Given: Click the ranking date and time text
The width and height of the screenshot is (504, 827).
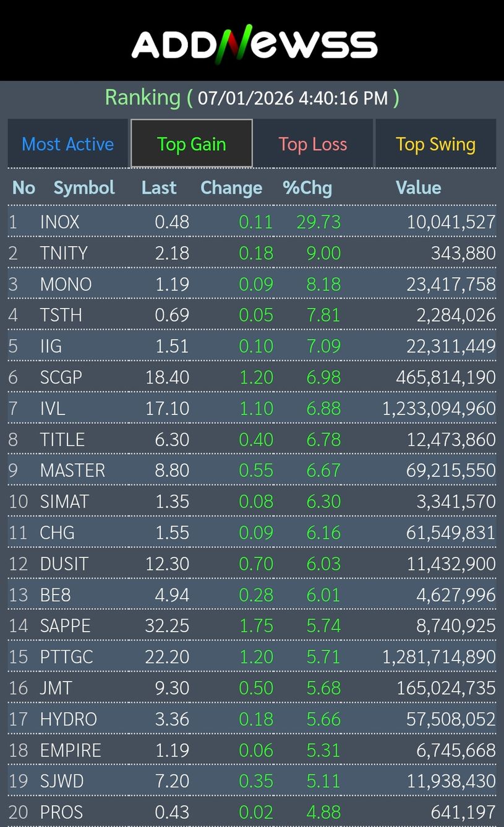Looking at the screenshot, I should (293, 98).
